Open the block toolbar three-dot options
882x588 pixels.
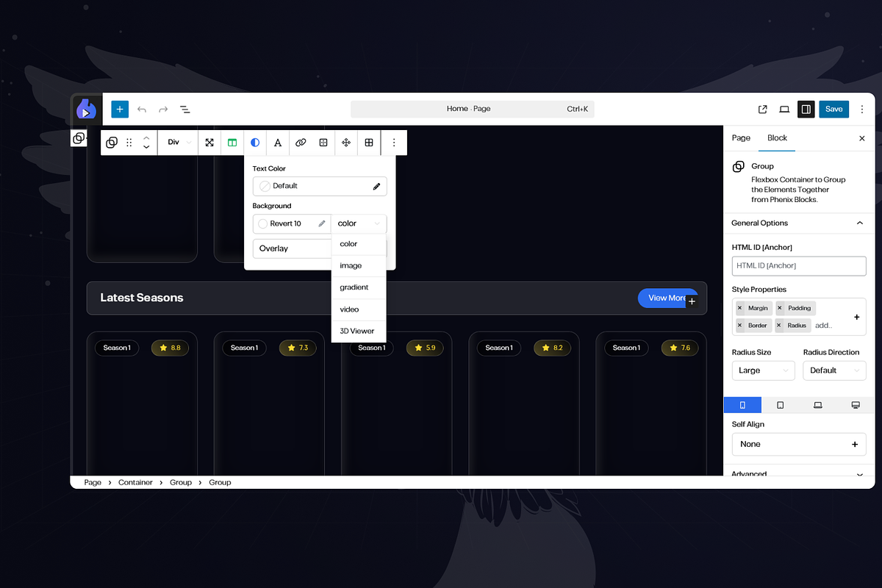(x=394, y=143)
